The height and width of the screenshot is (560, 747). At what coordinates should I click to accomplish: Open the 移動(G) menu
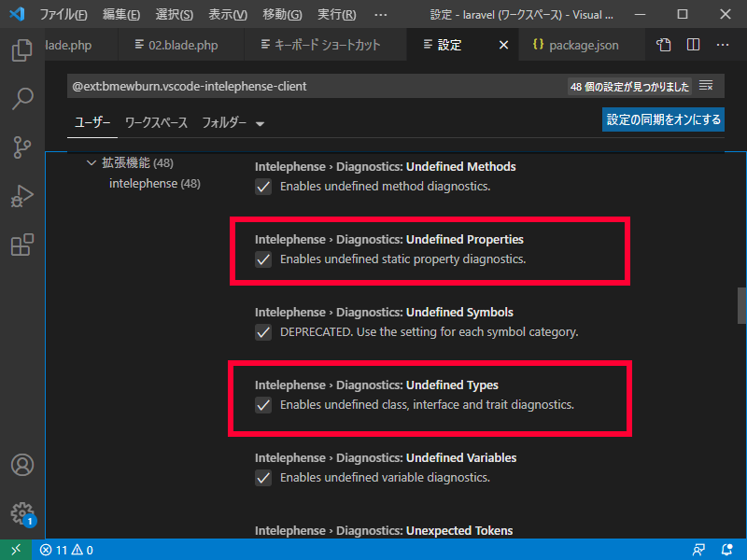point(282,15)
